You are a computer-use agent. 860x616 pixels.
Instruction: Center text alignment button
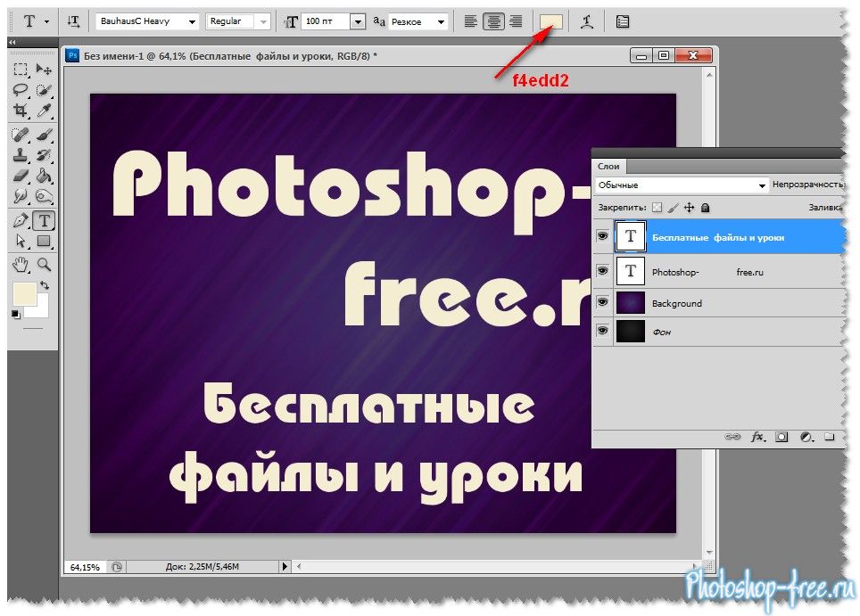[x=492, y=21]
